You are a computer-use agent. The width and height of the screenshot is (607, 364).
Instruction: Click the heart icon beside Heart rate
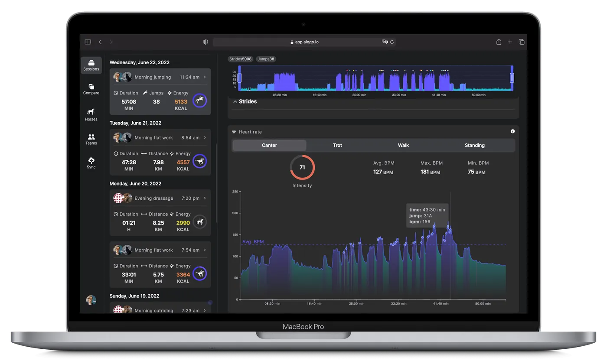(x=234, y=132)
